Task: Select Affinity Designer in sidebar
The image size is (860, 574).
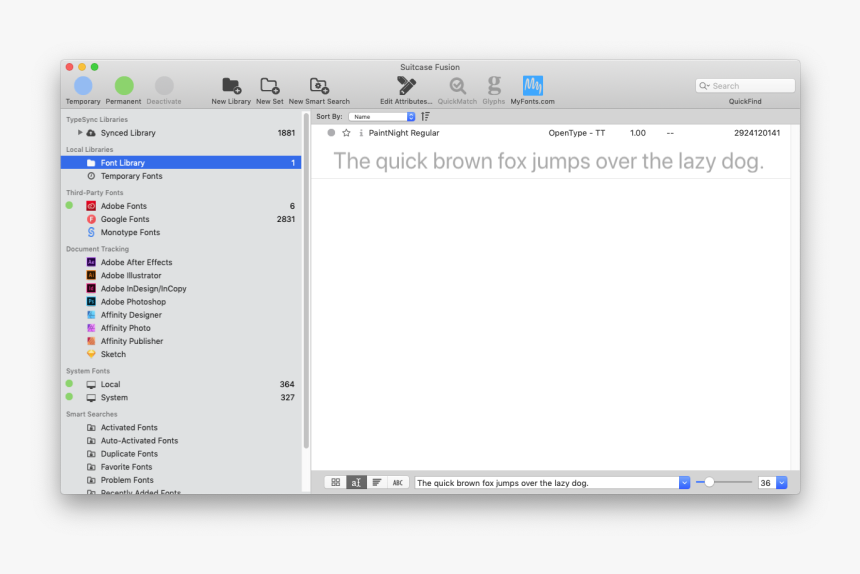Action: coord(131,315)
